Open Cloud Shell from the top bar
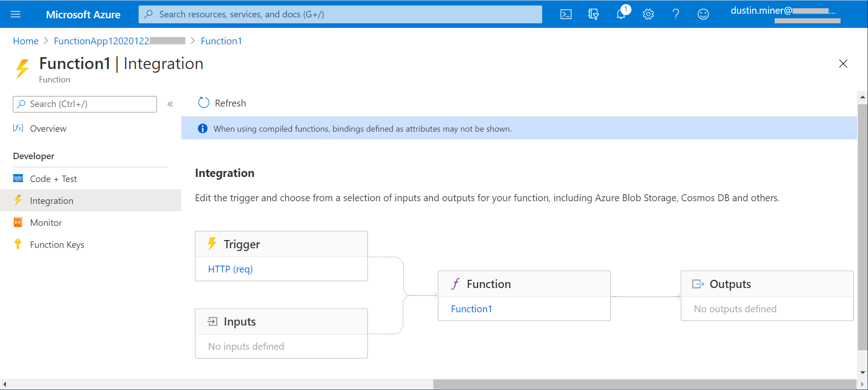Viewport: 868px width, 390px height. pos(566,14)
